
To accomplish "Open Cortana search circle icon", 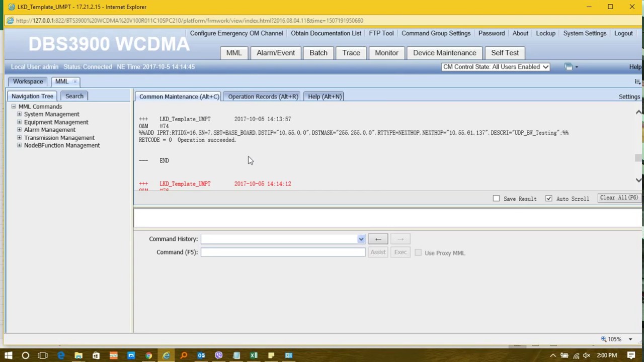I will tap(25, 355).
